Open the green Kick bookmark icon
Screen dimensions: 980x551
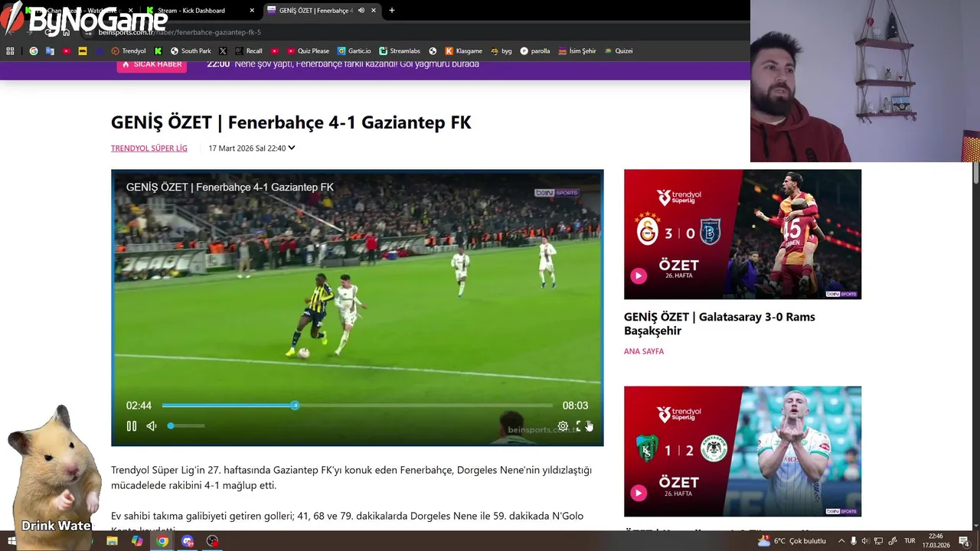(x=158, y=51)
